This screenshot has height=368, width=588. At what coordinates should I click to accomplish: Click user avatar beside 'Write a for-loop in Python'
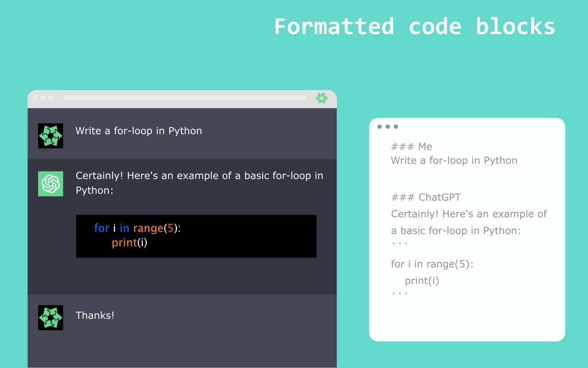tap(51, 136)
